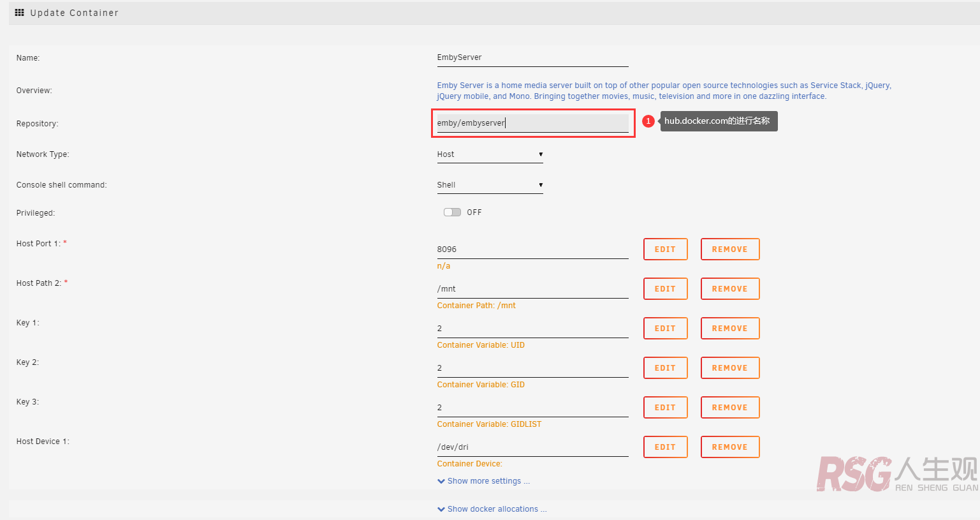Viewport: 980px width, 520px height.
Task: Click the 'Privileged:' label
Action: tap(36, 213)
